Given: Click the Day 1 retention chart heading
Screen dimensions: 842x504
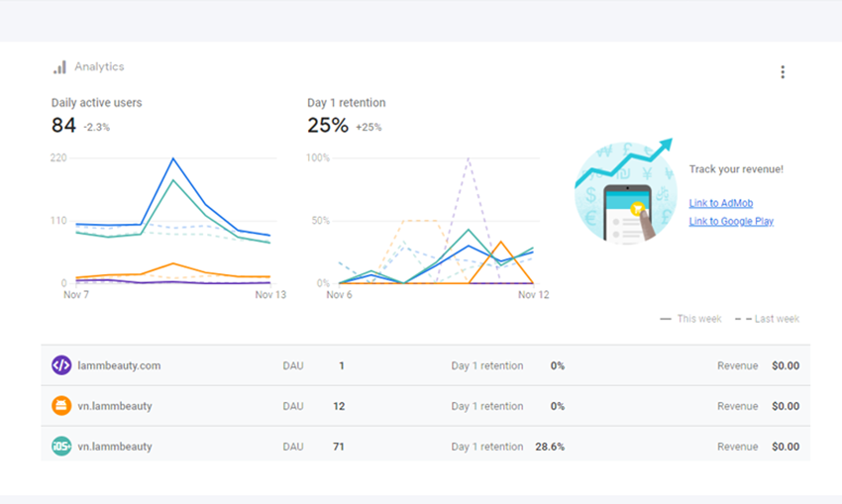Looking at the screenshot, I should (347, 103).
